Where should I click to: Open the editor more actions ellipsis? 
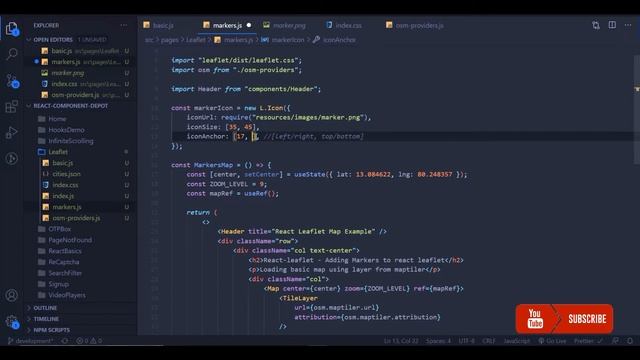pyautogui.click(x=628, y=25)
